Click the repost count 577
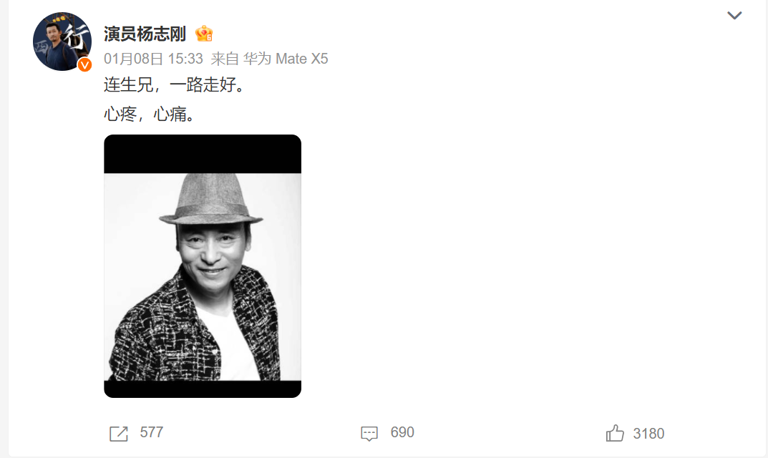Image resolution: width=768 pixels, height=458 pixels. point(151,432)
